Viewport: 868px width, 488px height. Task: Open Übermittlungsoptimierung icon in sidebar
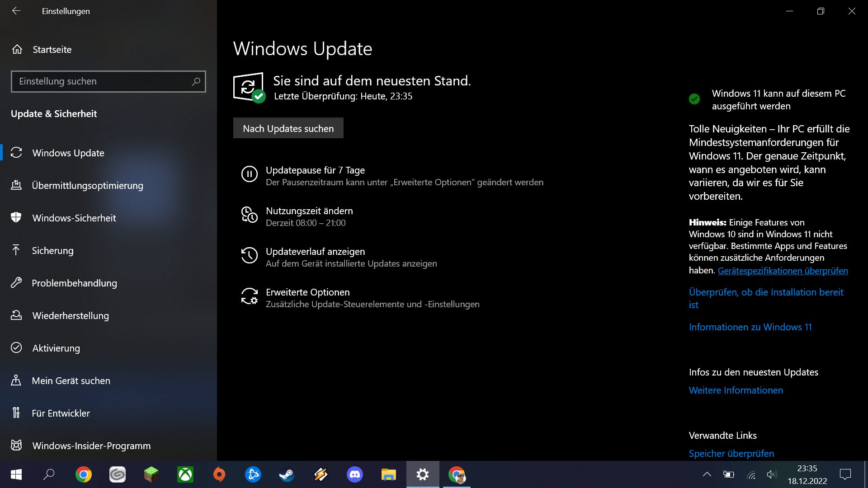[16, 185]
